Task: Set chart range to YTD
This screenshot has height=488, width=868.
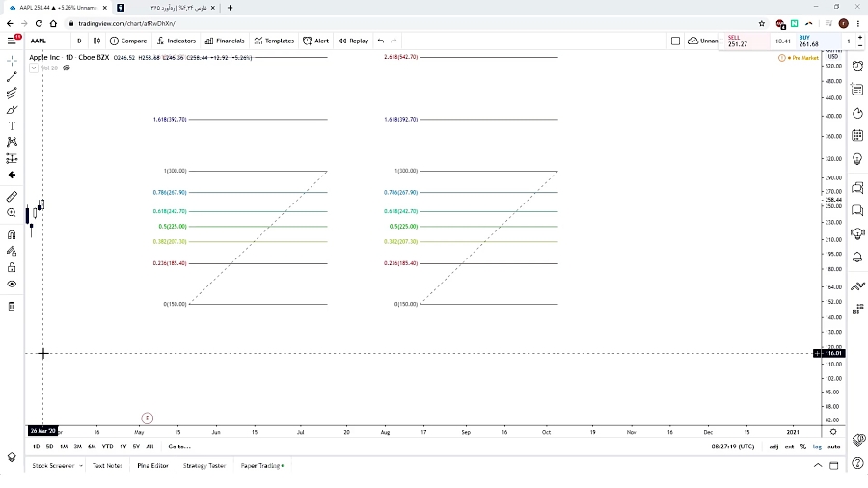Action: pyautogui.click(x=107, y=447)
